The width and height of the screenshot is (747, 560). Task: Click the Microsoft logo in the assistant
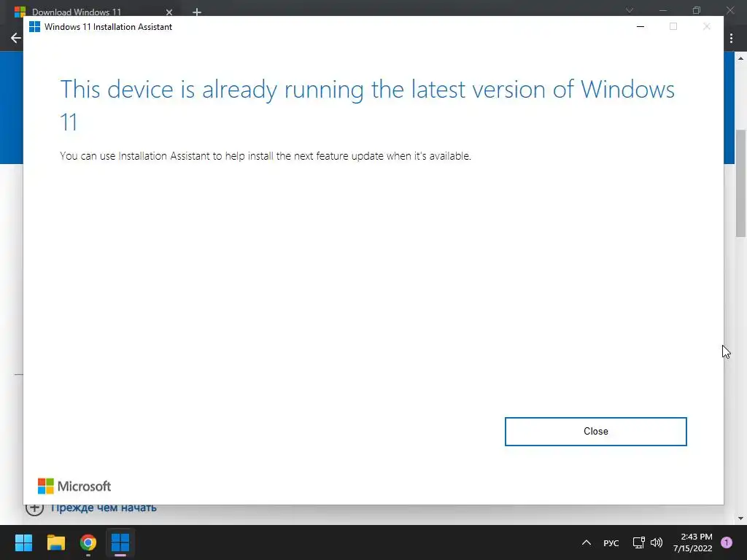[x=74, y=486]
